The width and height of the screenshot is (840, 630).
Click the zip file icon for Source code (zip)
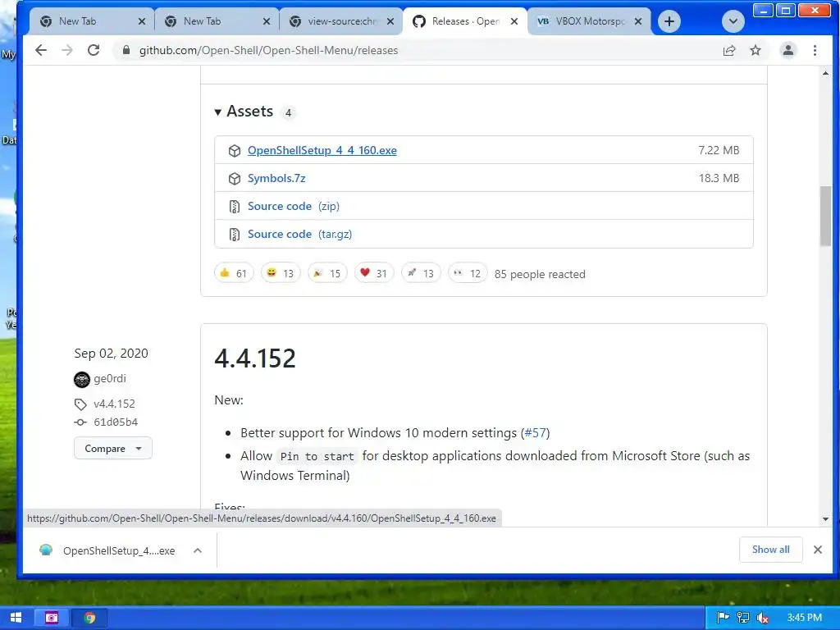(x=234, y=206)
